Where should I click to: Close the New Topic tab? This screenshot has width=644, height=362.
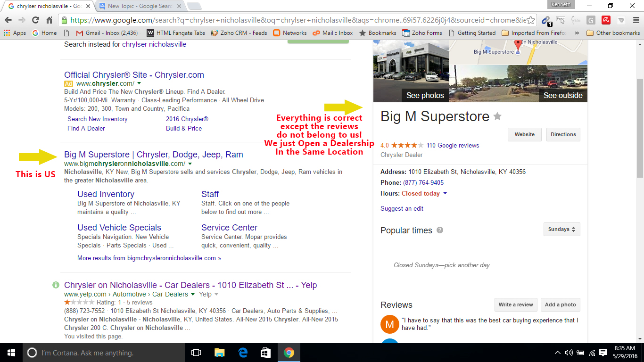pyautogui.click(x=179, y=6)
